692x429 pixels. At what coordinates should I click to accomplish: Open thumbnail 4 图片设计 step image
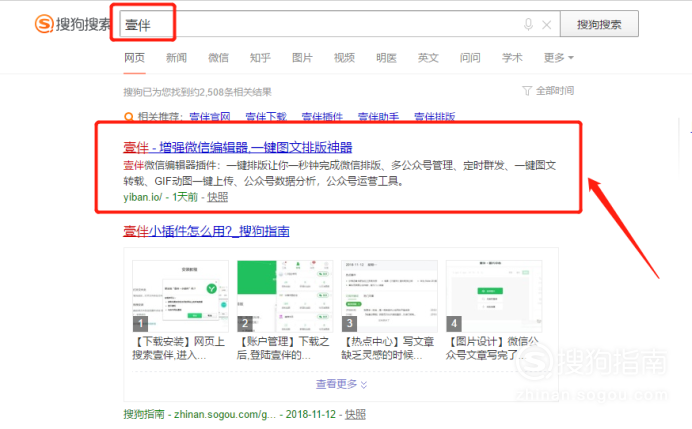(494, 296)
